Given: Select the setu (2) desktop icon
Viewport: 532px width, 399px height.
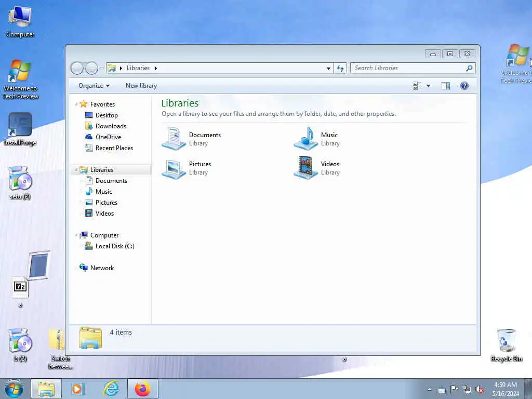Looking at the screenshot, I should (x=20, y=183).
